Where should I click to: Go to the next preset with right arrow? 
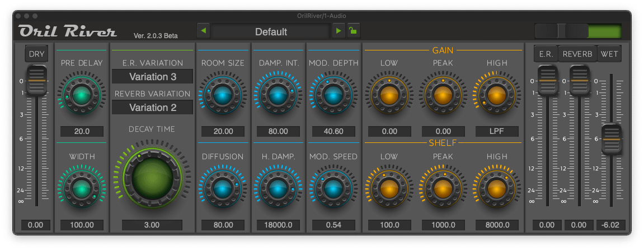coord(339,31)
